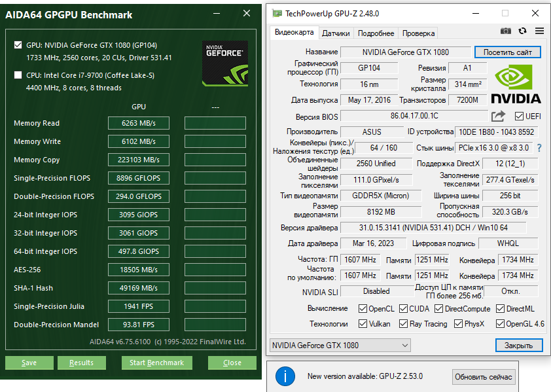Click the blue info icon in update notice

pos(285,376)
